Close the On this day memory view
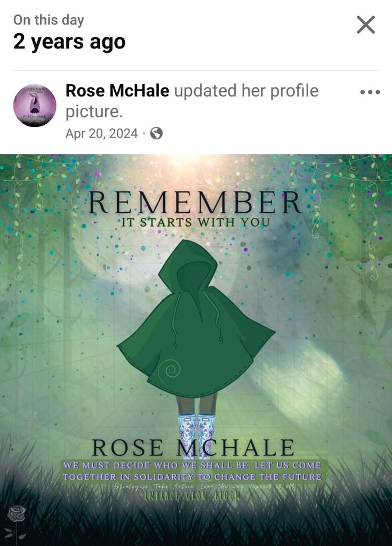392x546 pixels. coord(365,25)
